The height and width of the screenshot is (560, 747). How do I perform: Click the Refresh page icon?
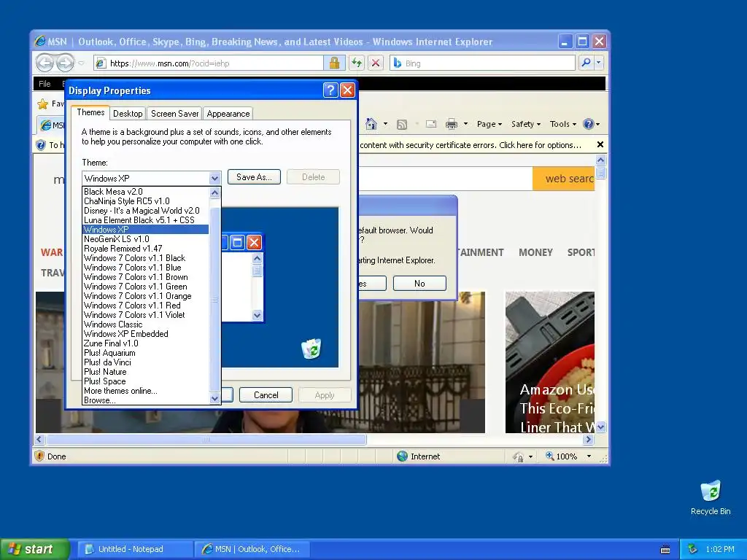point(357,63)
